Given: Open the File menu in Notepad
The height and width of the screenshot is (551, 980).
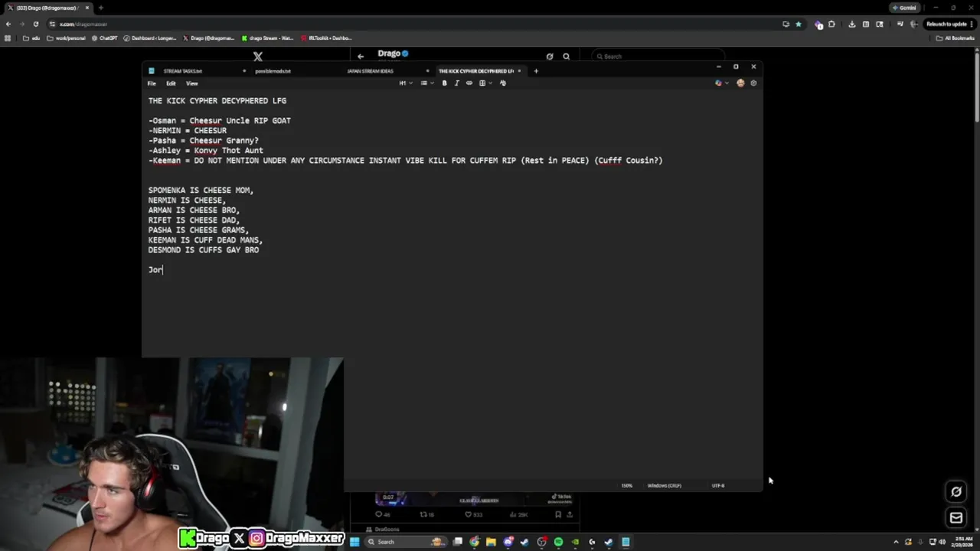Looking at the screenshot, I should point(152,83).
